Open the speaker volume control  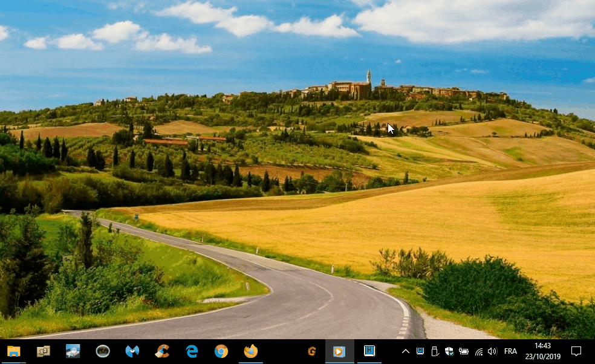pos(492,351)
